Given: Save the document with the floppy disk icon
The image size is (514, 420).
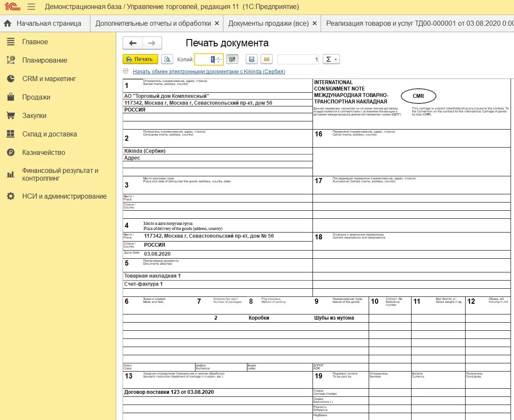Looking at the screenshot, I should pos(252,59).
